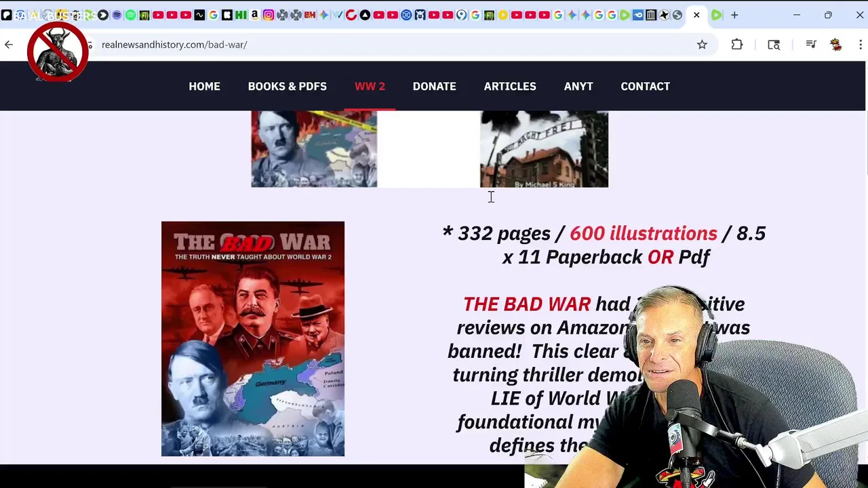
Task: Click the address bar URL
Action: [174, 45]
